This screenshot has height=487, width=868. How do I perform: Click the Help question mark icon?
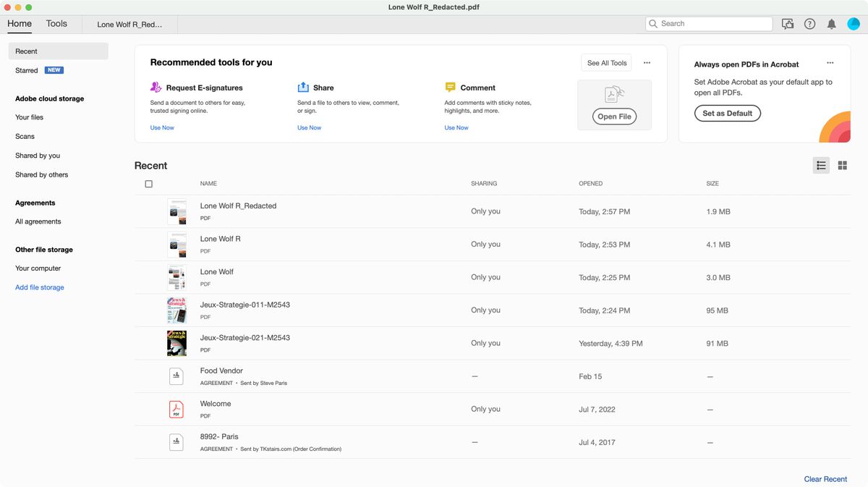pos(809,24)
